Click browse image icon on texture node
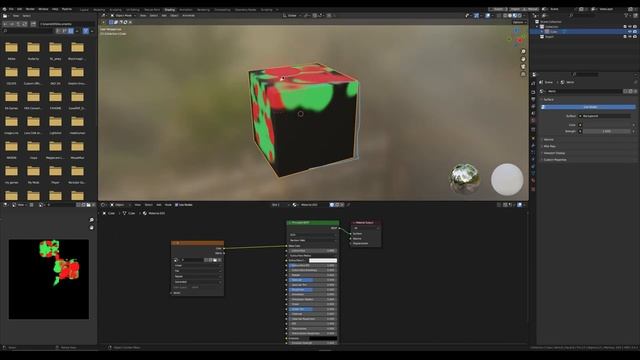 click(x=176, y=260)
